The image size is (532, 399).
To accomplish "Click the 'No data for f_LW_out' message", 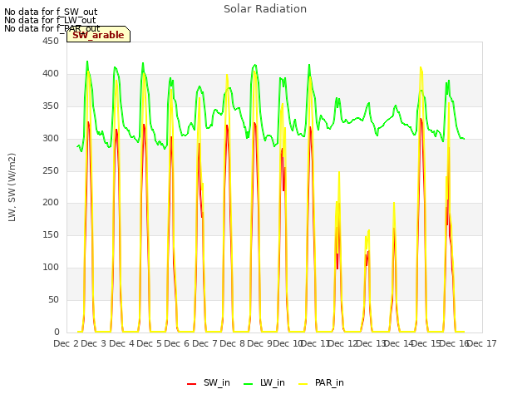I will (x=50, y=20).
